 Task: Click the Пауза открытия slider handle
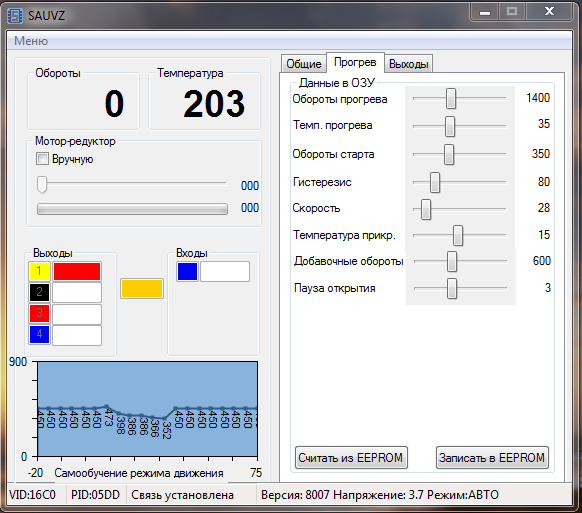click(x=452, y=288)
